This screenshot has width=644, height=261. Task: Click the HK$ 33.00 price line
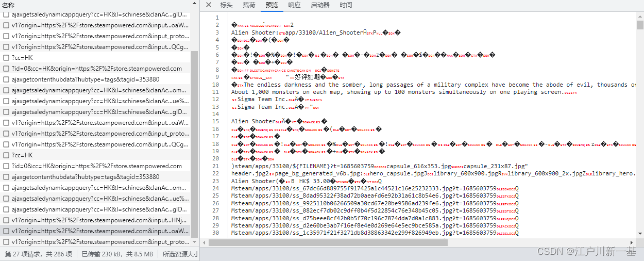coord(307,181)
